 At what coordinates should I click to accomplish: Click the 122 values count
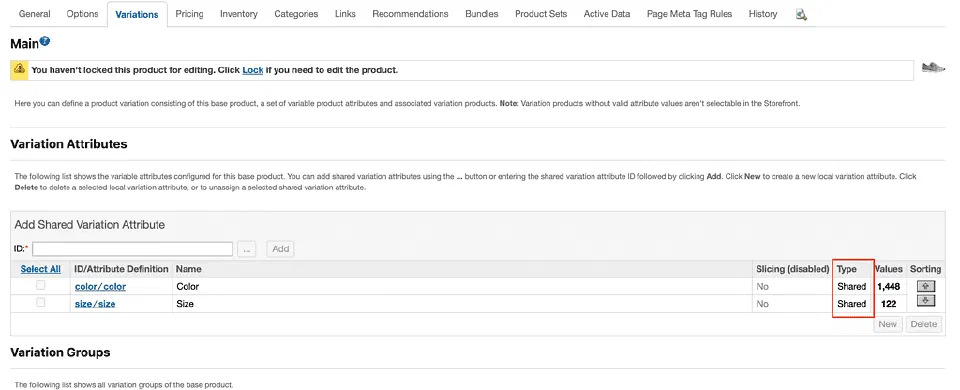tap(889, 304)
